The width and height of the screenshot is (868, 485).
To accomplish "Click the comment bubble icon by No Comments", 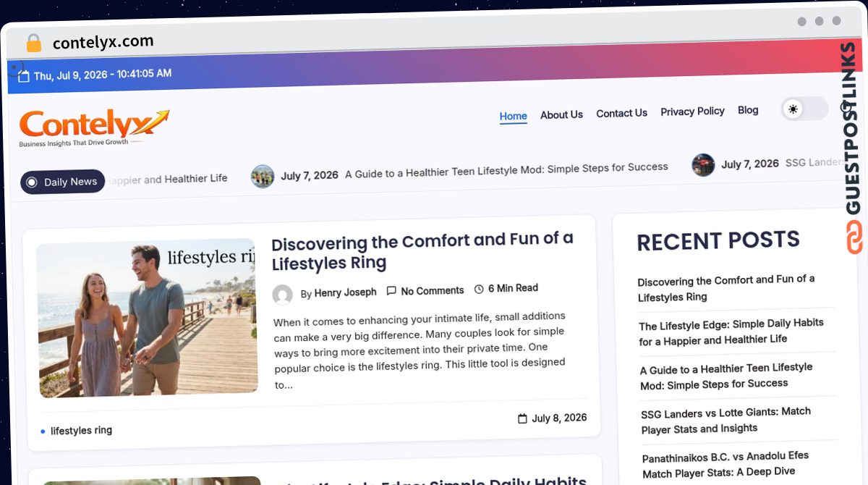I will (391, 291).
